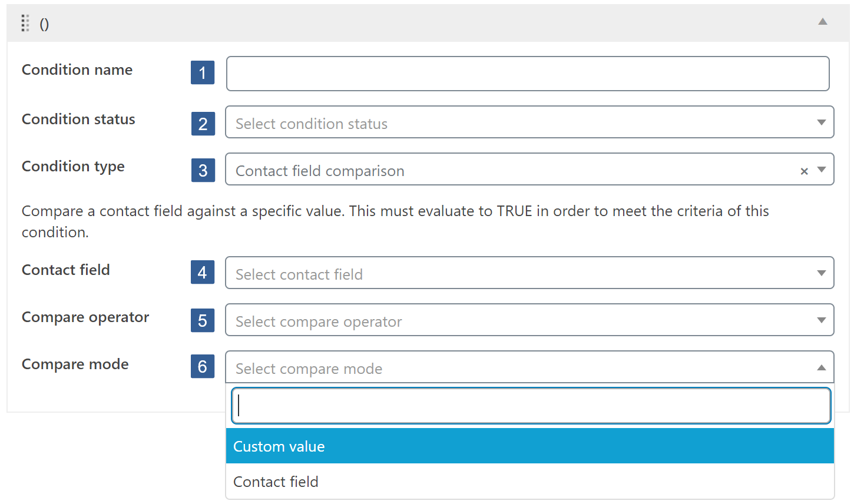
Task: Open the Condition type combo box
Action: (471, 170)
